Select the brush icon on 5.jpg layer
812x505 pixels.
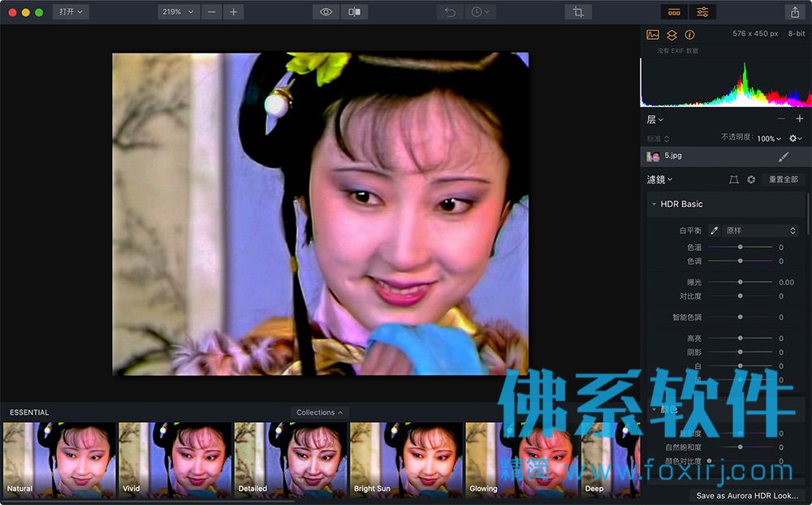784,157
